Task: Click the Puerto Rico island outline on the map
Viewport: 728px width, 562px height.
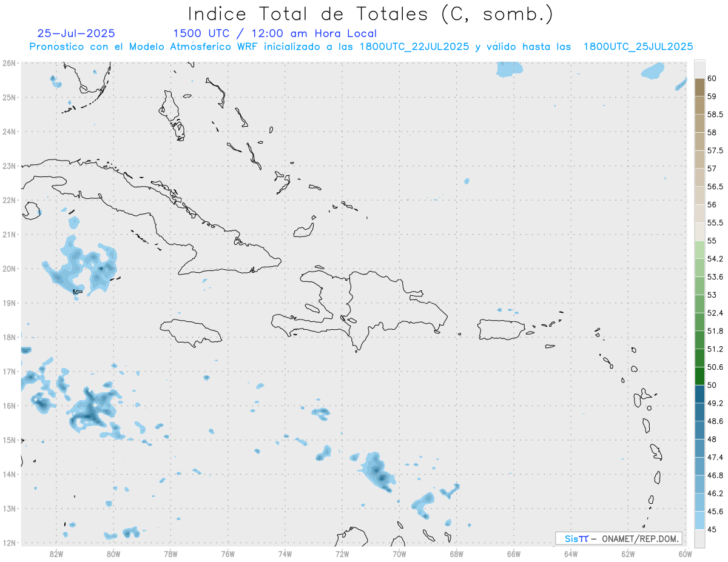Action: [x=501, y=330]
